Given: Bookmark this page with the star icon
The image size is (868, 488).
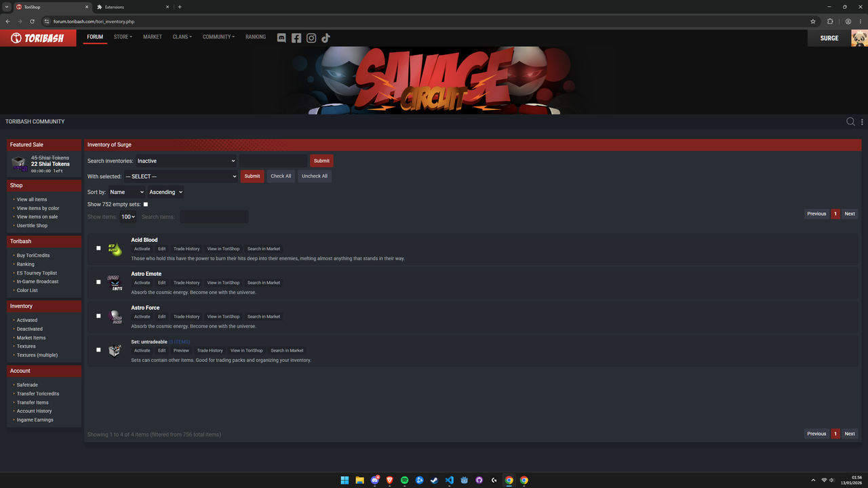Looking at the screenshot, I should [813, 22].
